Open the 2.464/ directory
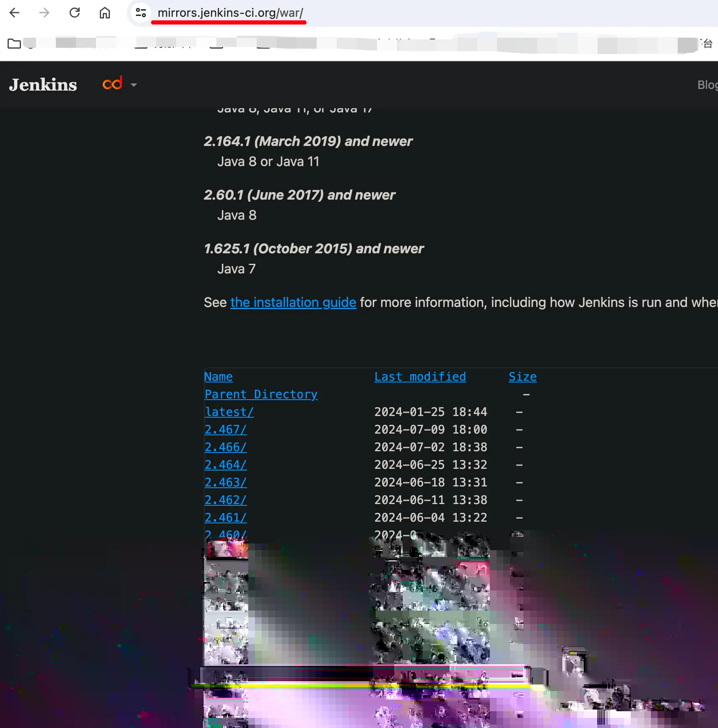Image resolution: width=718 pixels, height=728 pixels. (x=226, y=465)
